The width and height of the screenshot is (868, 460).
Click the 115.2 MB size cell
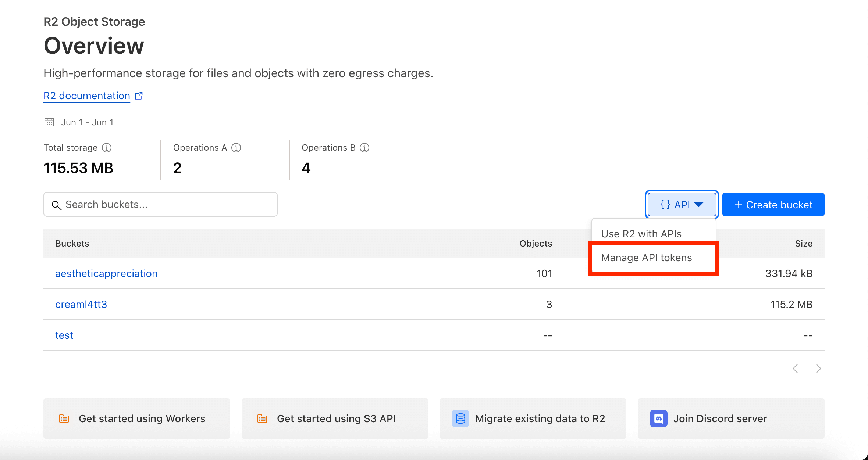click(791, 304)
